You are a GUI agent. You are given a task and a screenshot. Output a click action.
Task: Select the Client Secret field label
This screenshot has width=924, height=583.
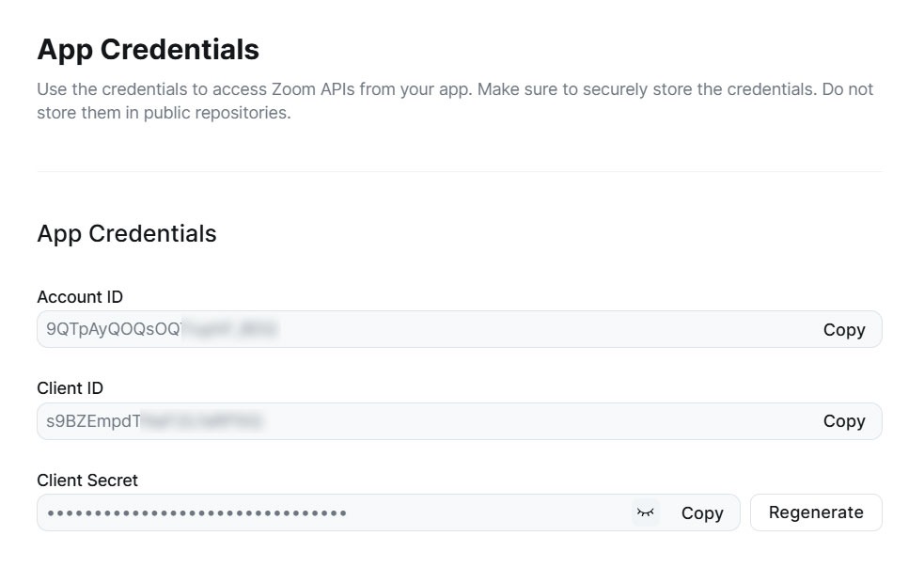pyautogui.click(x=87, y=480)
